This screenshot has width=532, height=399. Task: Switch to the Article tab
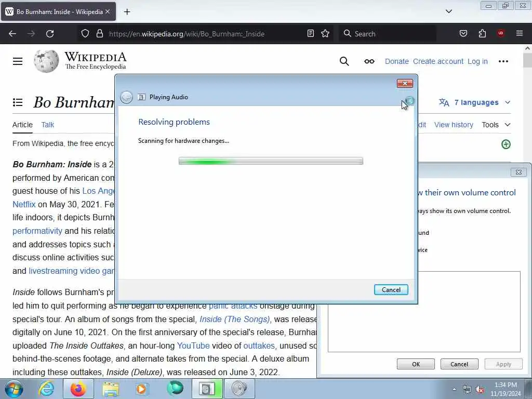click(22, 125)
